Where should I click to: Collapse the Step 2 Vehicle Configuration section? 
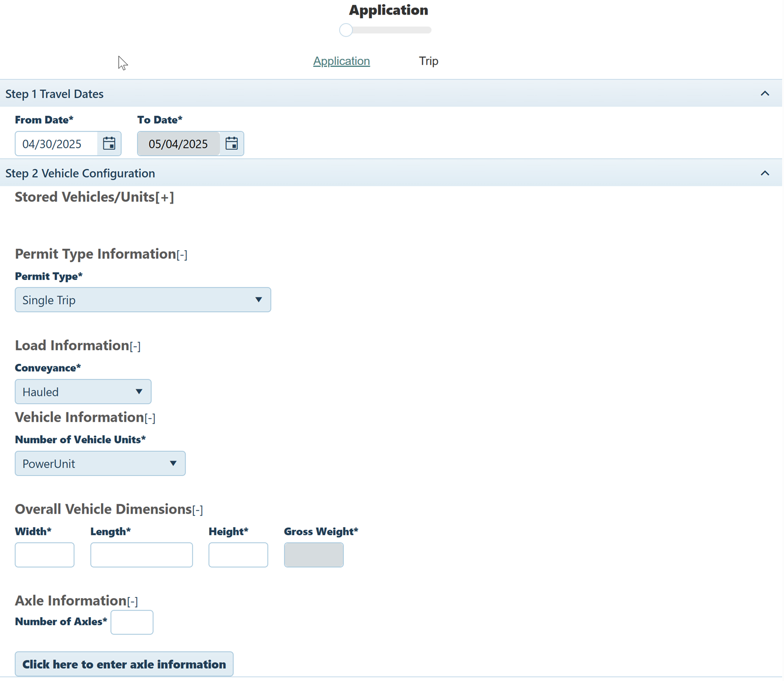coord(764,173)
